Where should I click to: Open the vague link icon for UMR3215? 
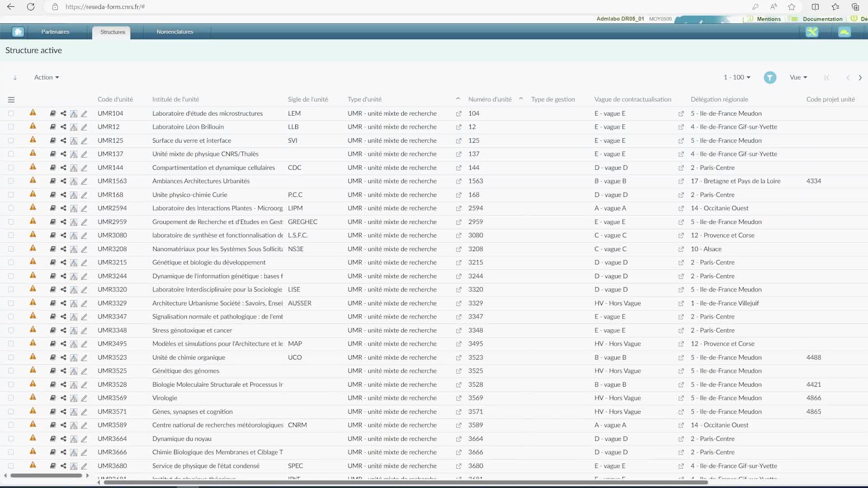[x=681, y=263]
